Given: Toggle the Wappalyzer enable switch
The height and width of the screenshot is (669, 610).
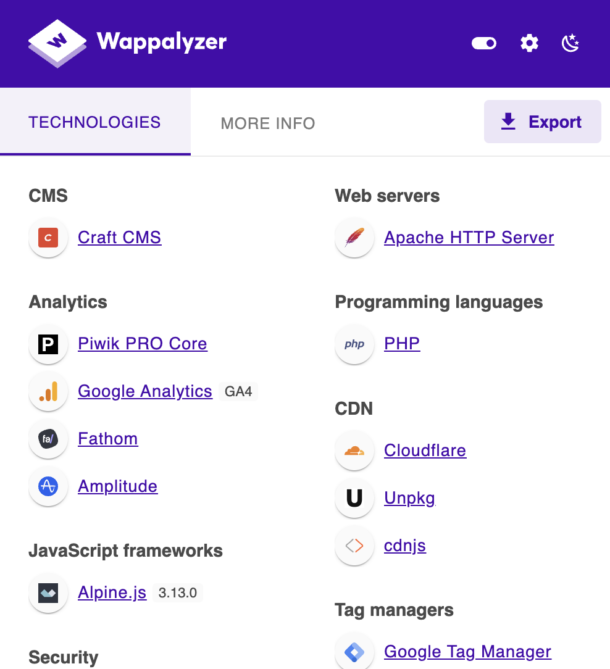Looking at the screenshot, I should [484, 43].
